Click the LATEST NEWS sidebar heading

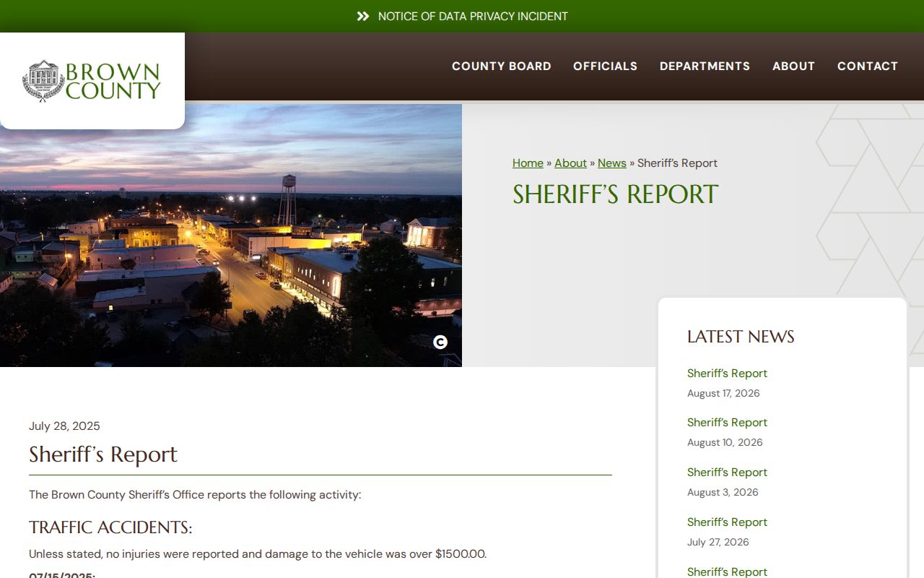click(741, 337)
